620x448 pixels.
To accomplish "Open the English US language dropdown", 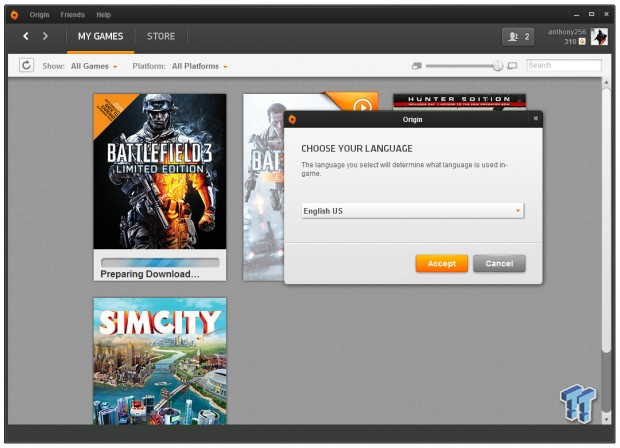I will [x=412, y=211].
